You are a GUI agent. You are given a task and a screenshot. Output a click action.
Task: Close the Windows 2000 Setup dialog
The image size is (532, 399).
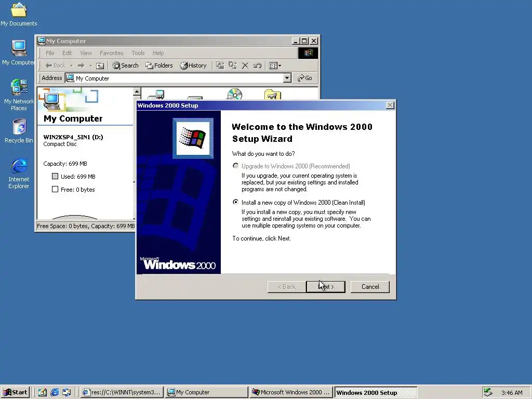click(x=390, y=105)
